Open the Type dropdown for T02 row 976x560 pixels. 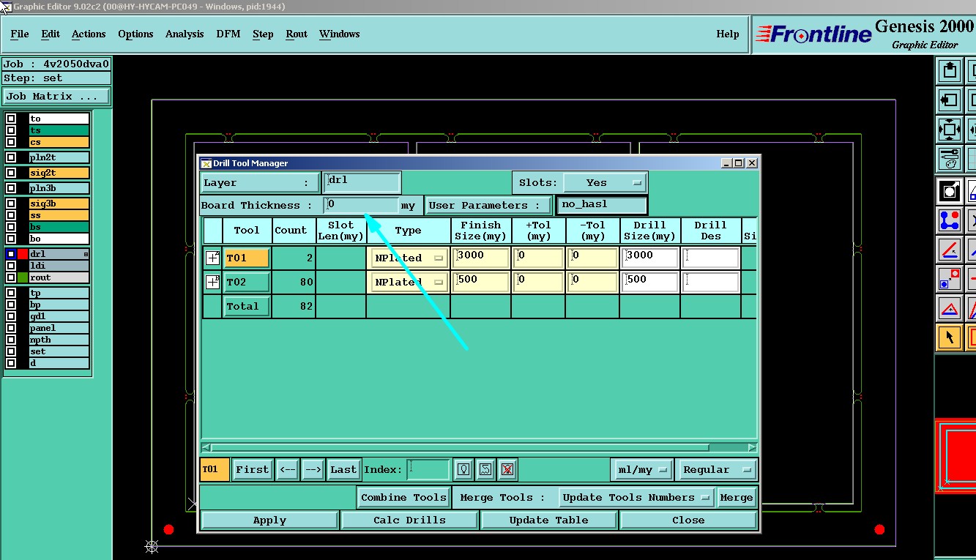pyautogui.click(x=409, y=282)
